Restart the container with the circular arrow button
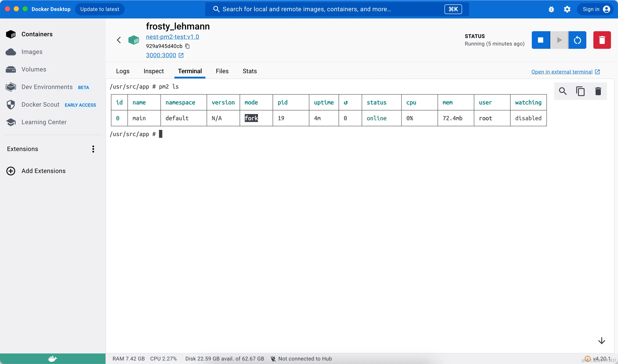The width and height of the screenshot is (618, 364). tap(577, 40)
